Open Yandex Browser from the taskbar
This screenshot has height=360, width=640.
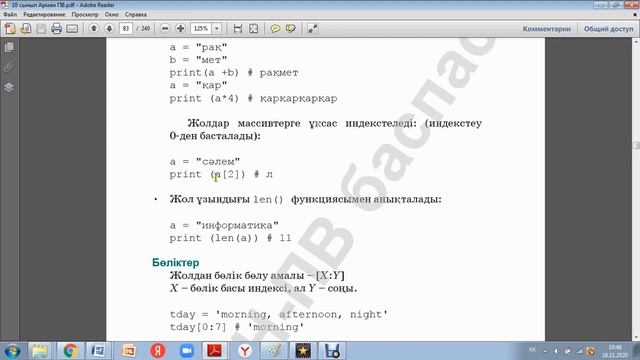click(x=245, y=351)
